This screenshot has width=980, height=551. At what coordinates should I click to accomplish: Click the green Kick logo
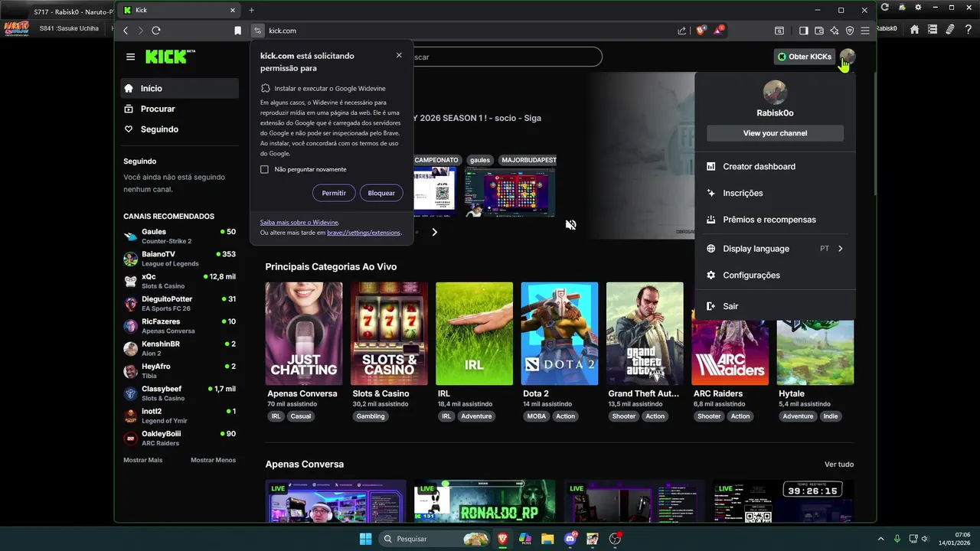[170, 57]
